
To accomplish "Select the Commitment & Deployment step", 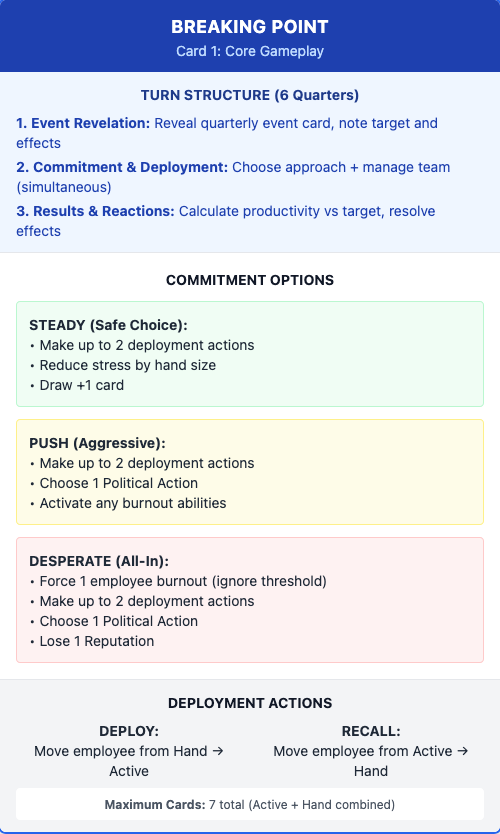I will 233,177.
